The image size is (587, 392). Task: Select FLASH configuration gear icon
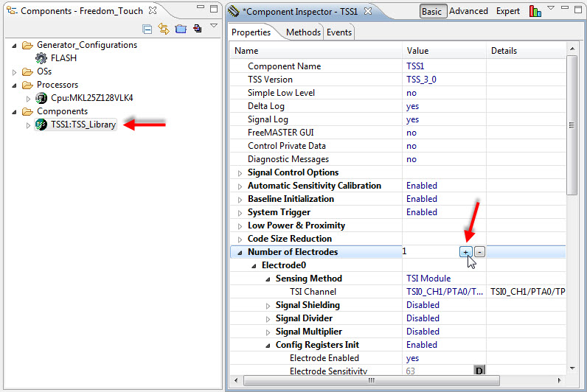[42, 58]
